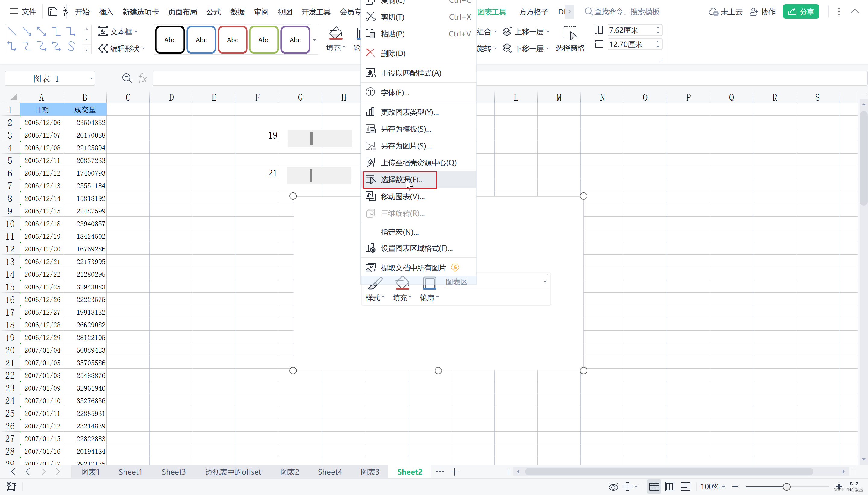
Task: Click the 未上云 cloud status button
Action: click(x=725, y=12)
